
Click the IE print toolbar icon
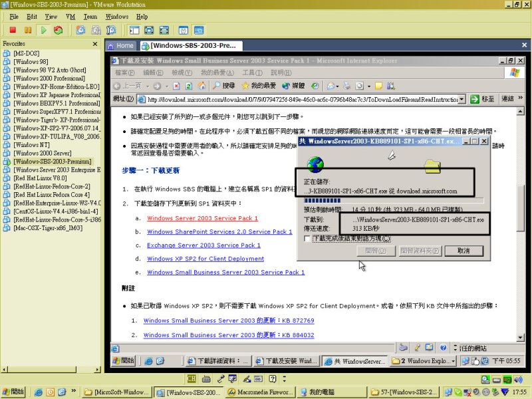point(346,86)
